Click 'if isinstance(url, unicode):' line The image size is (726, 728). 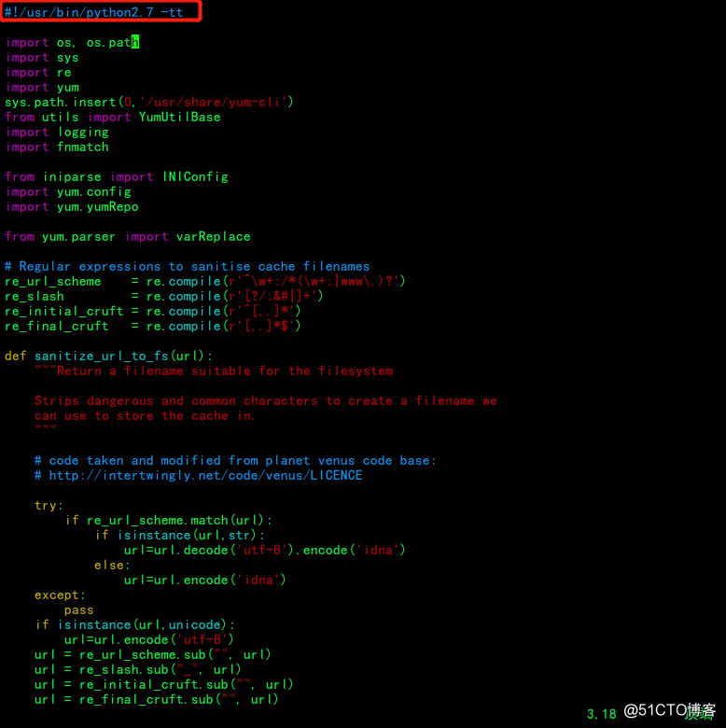(x=134, y=625)
